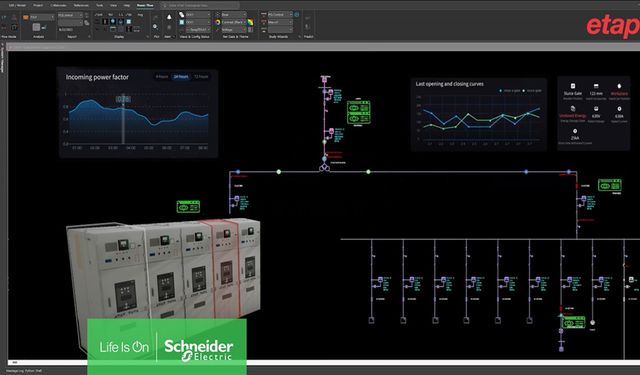
Task: Click the color wheel icon in Set Data & Theme
Action: point(218,22)
